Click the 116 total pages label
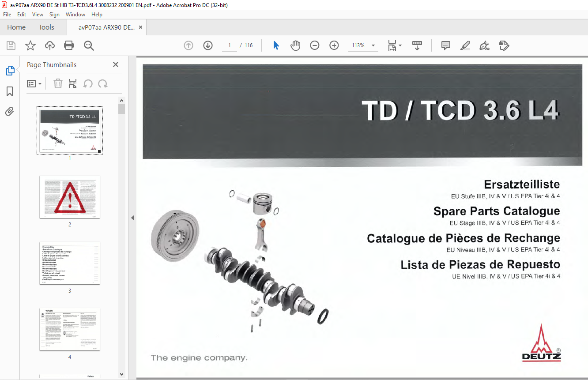 (x=249, y=45)
